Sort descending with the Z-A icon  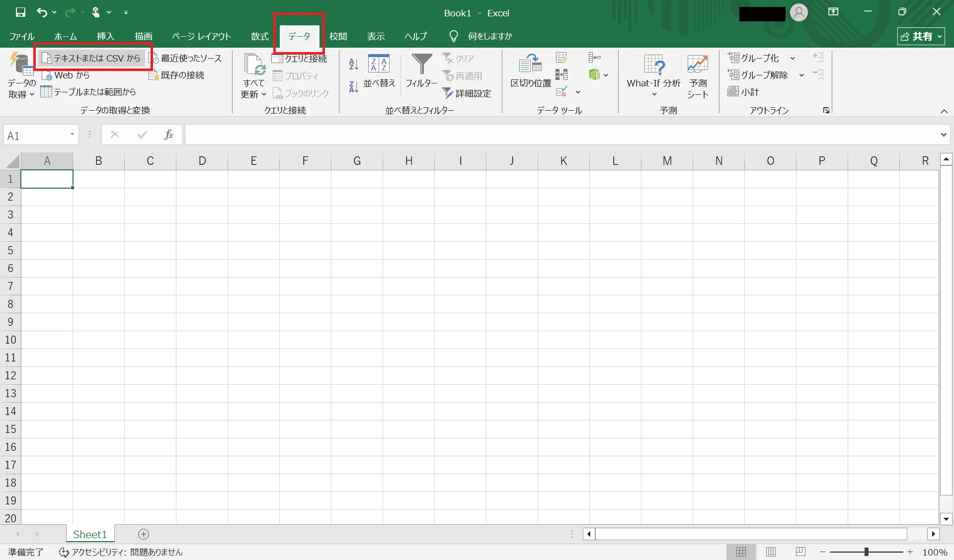point(353,87)
